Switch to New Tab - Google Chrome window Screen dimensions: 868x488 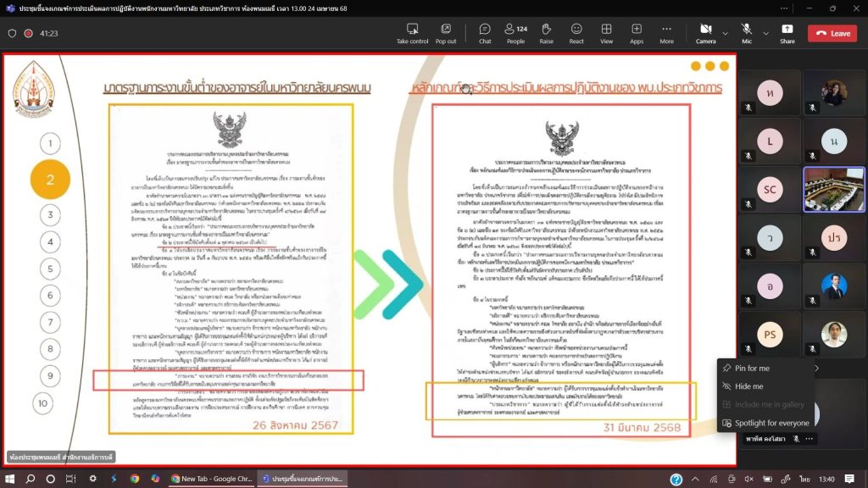click(x=211, y=479)
